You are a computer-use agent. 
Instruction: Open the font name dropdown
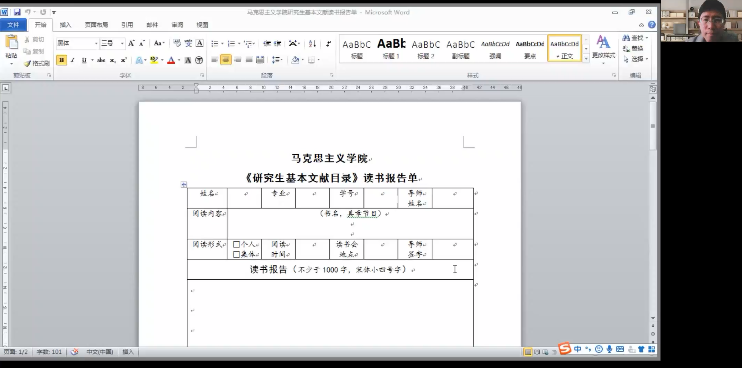[96, 44]
